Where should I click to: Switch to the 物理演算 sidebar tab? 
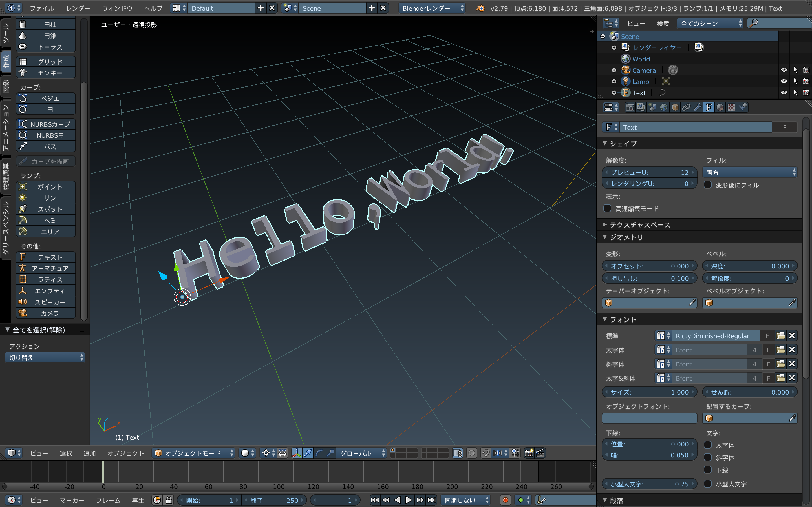pyautogui.click(x=6, y=176)
